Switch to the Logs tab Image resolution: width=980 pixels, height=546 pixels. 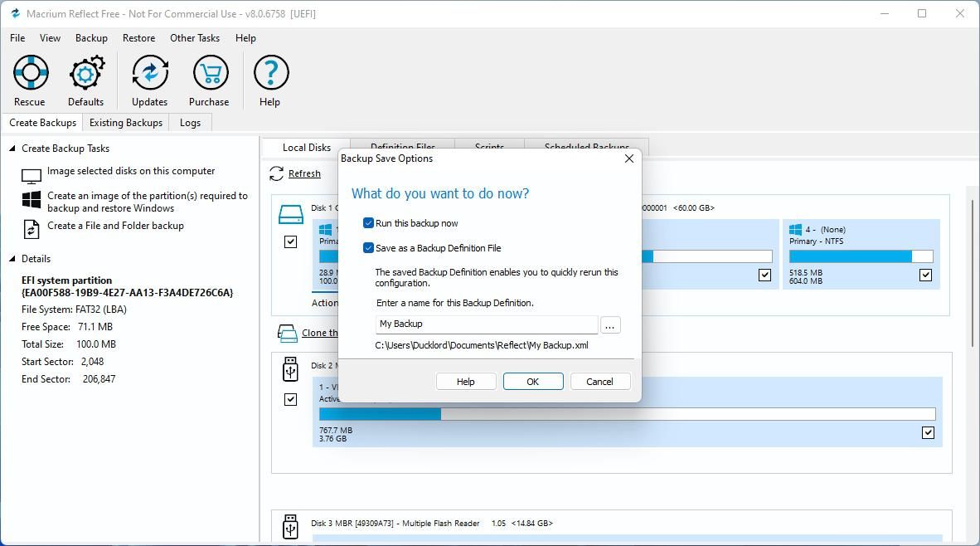(190, 123)
